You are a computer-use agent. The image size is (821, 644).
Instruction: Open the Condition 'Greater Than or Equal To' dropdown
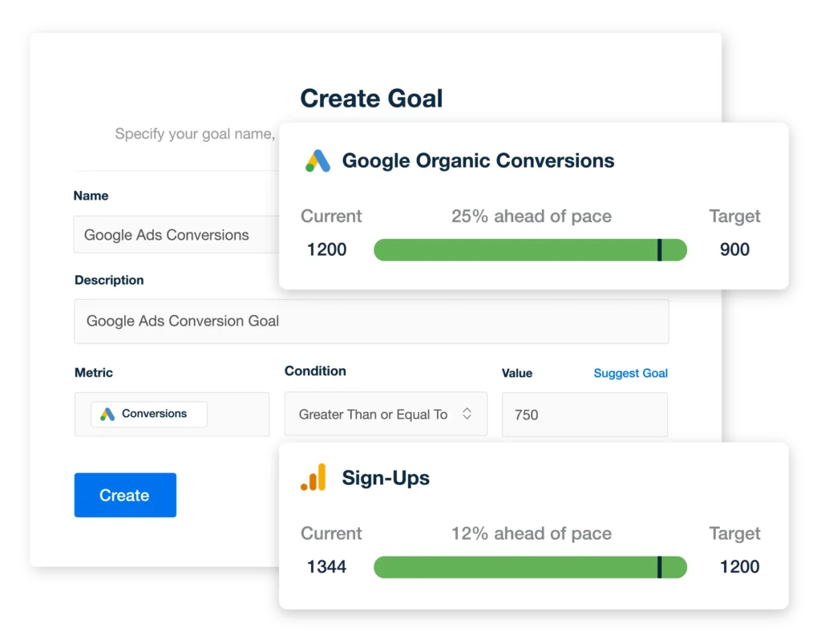coord(385,414)
